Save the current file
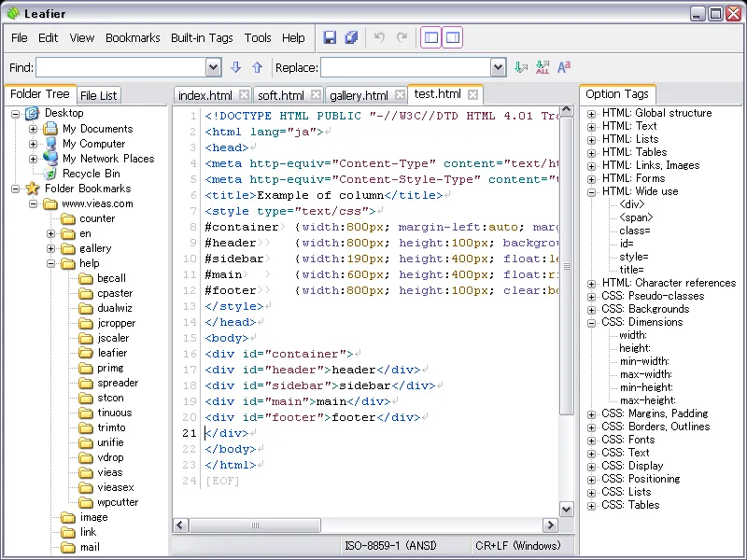The image size is (747, 560). [330, 37]
